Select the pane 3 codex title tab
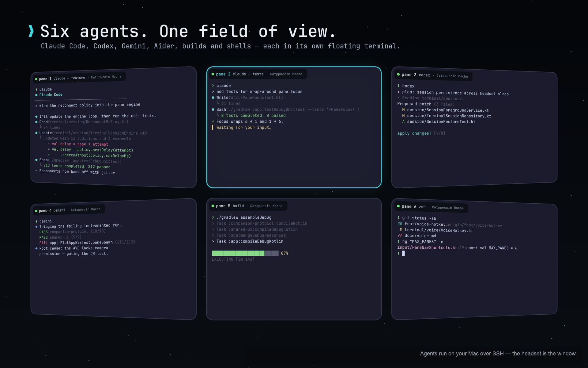 pyautogui.click(x=433, y=75)
